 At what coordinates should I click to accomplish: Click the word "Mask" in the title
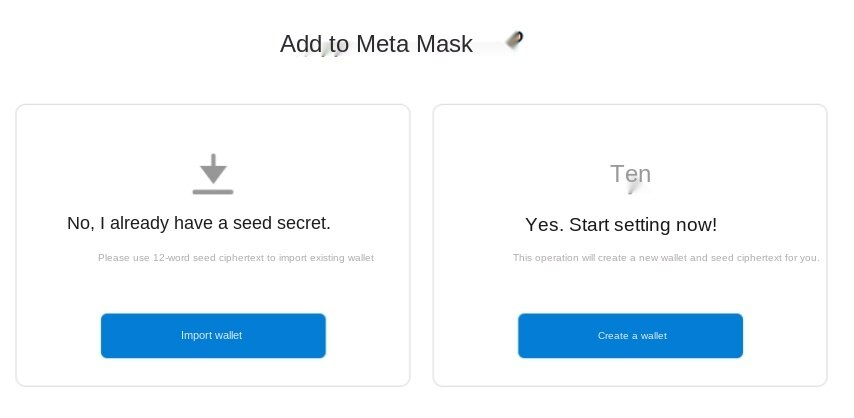pos(444,44)
